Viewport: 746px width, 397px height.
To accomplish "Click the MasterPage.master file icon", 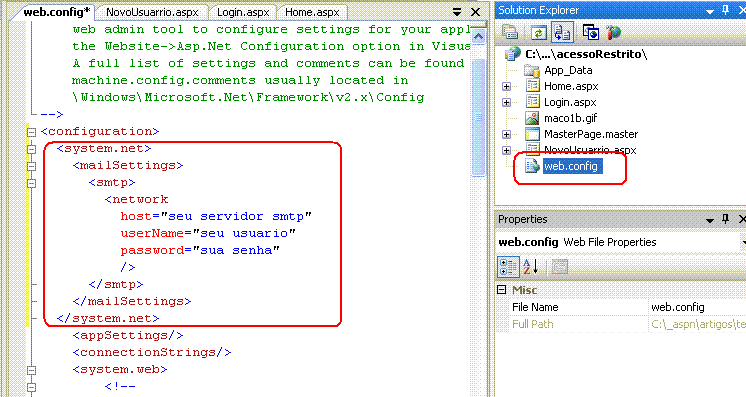I will 532,134.
